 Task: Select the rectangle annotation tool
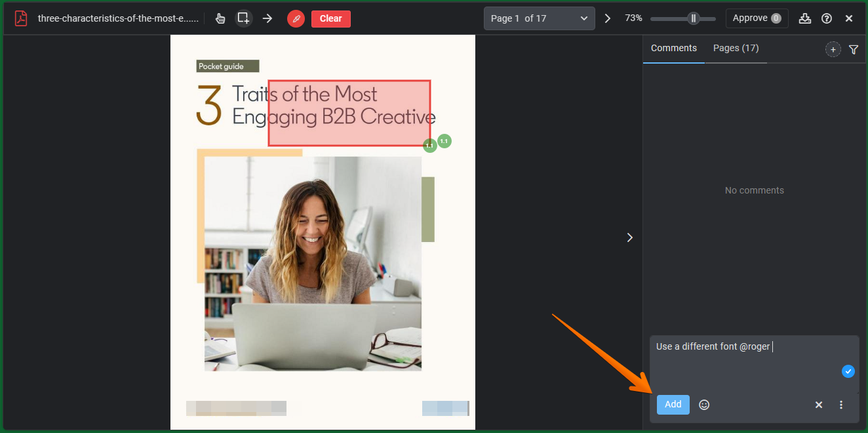coord(243,18)
